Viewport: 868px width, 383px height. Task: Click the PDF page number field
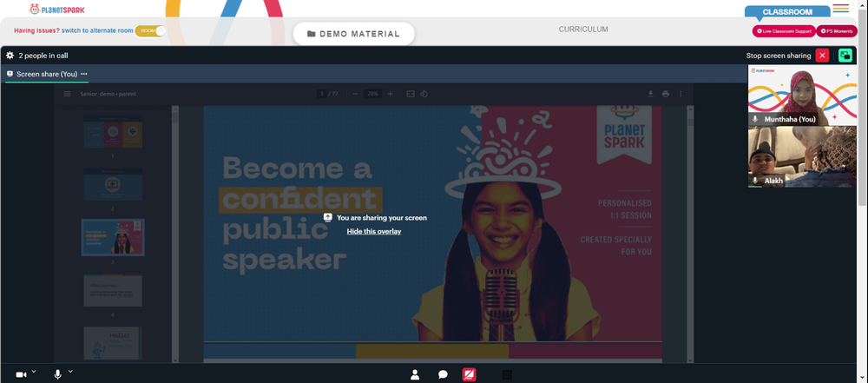(x=322, y=94)
